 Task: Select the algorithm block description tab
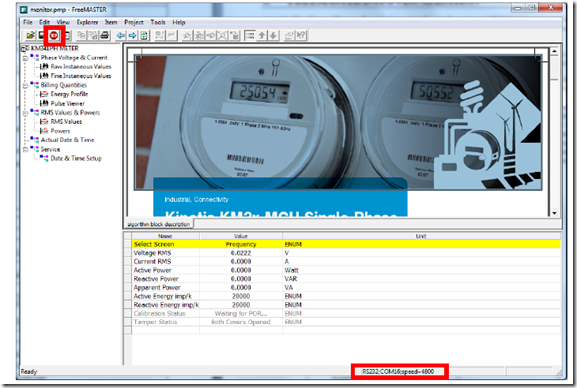point(159,224)
